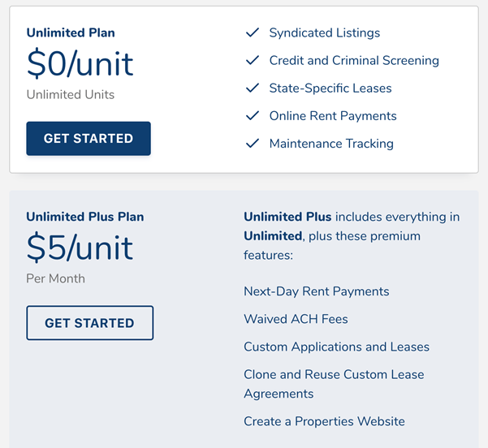Click the State-Specific Leases feature label
488x448 pixels.
(x=330, y=88)
